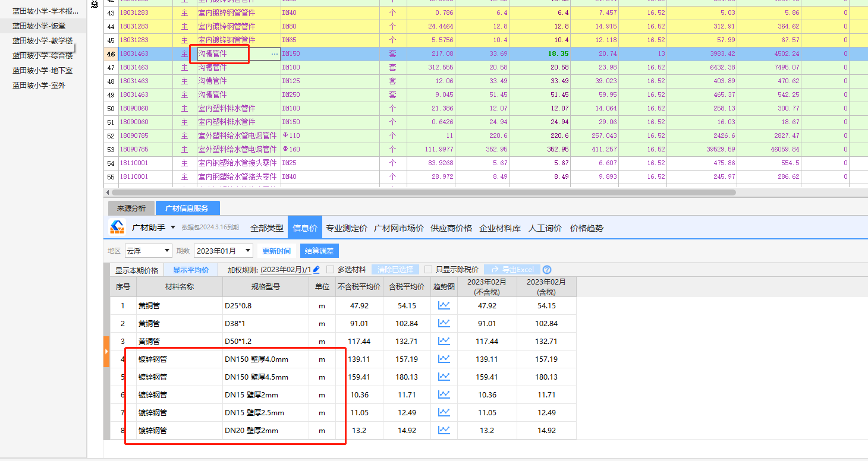Select the 全部类型 tab
Screen dimensions: 868x461
pos(267,228)
